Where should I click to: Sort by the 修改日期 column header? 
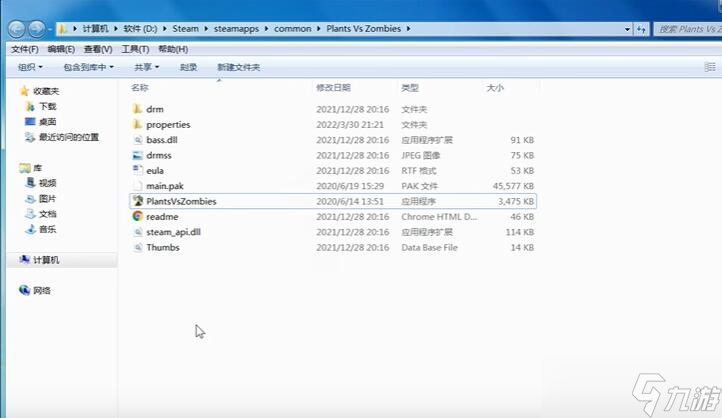(333, 87)
